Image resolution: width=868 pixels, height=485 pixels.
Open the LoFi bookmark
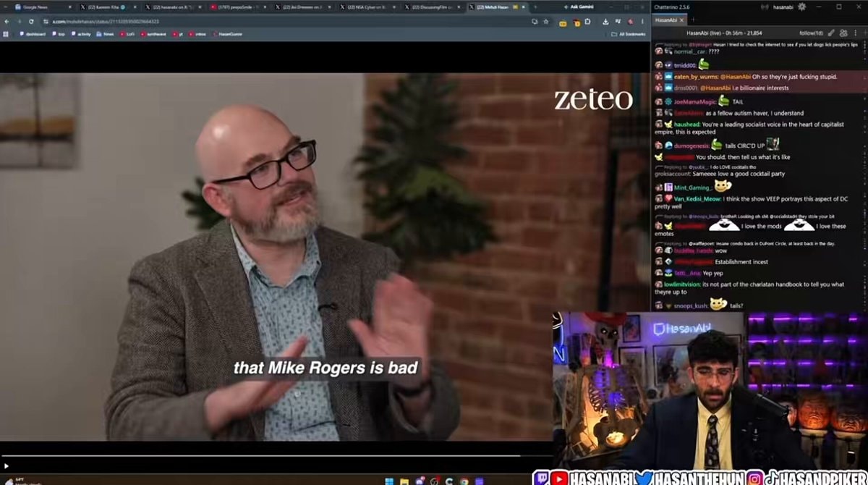click(127, 34)
